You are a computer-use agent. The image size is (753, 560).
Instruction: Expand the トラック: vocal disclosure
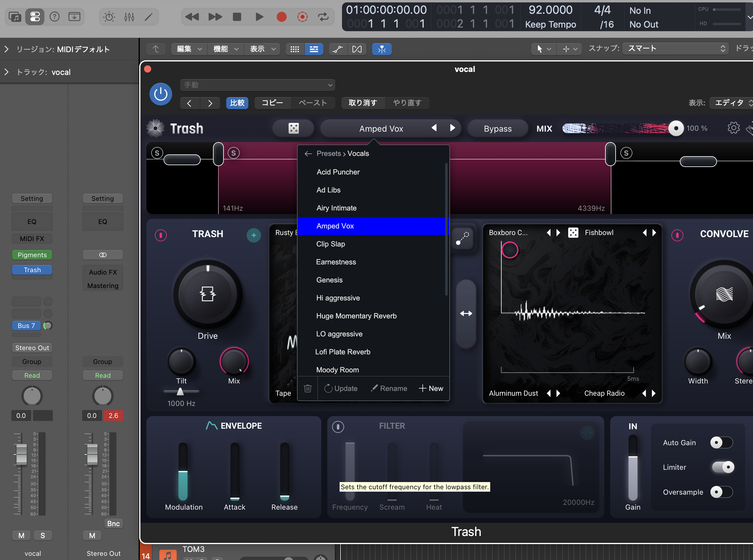point(6,72)
